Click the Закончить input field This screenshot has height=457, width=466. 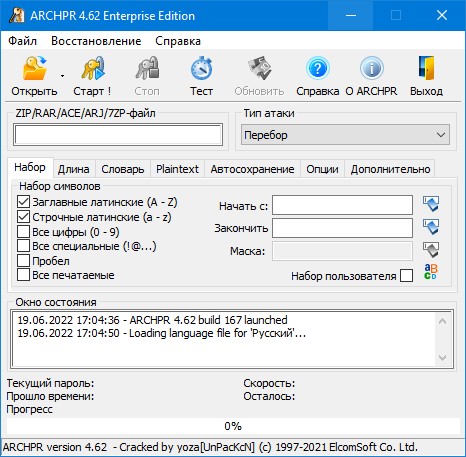click(342, 228)
